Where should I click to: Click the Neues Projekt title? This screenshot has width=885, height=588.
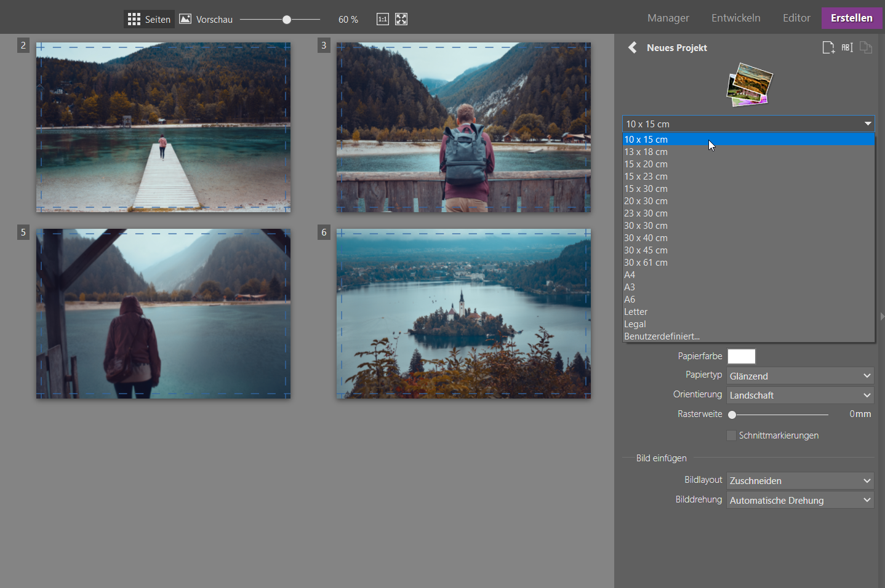tap(677, 47)
